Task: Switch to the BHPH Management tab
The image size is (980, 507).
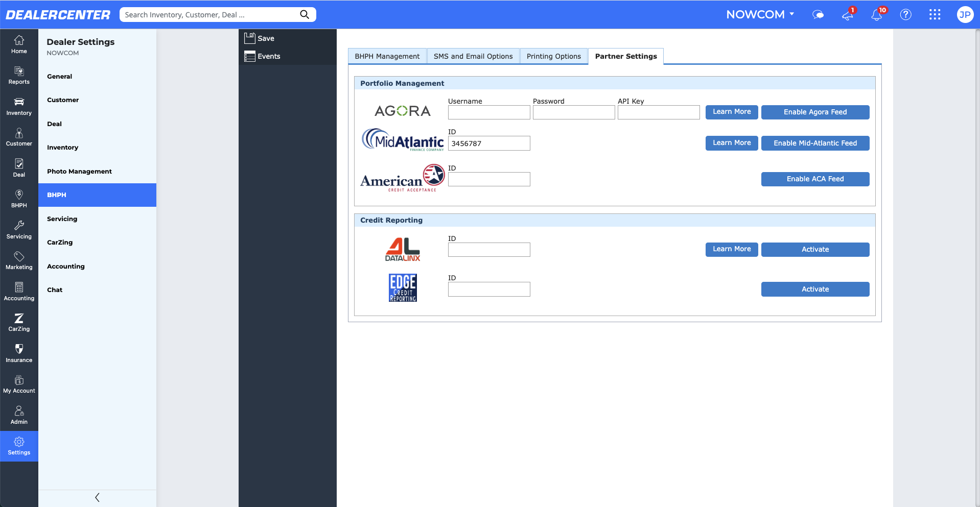Action: click(387, 56)
